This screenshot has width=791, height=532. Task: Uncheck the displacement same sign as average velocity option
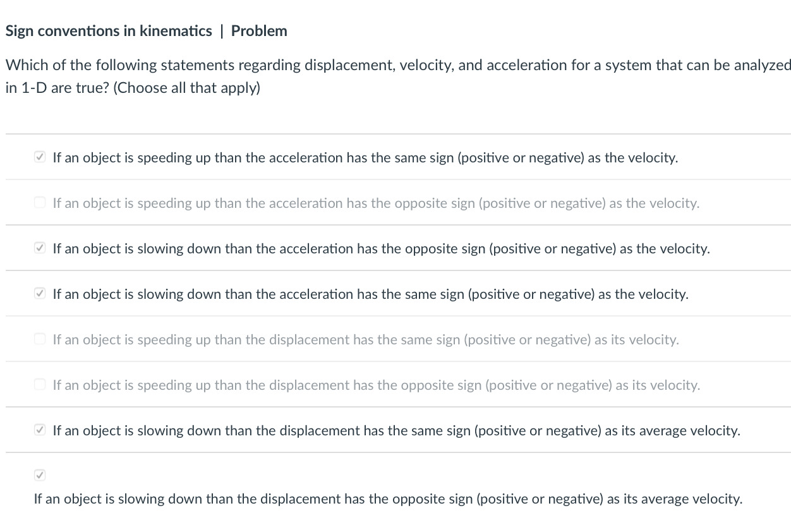coord(39,430)
